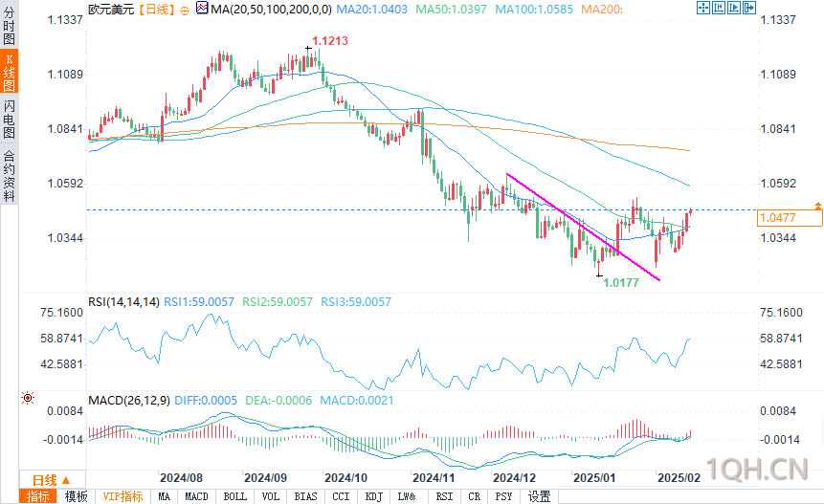Click the MA indicator chart icon
824x504 pixels.
coord(202,8)
